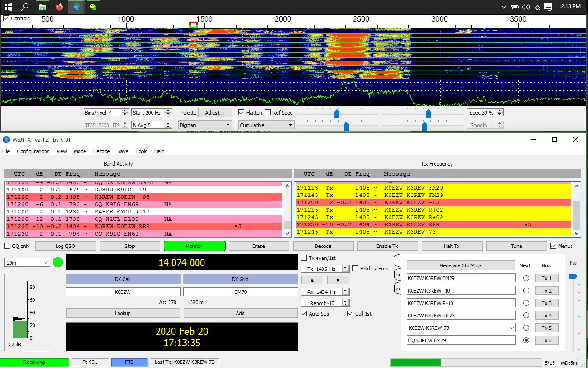
Task: Click the volume icon in system tray
Action: (526, 7)
